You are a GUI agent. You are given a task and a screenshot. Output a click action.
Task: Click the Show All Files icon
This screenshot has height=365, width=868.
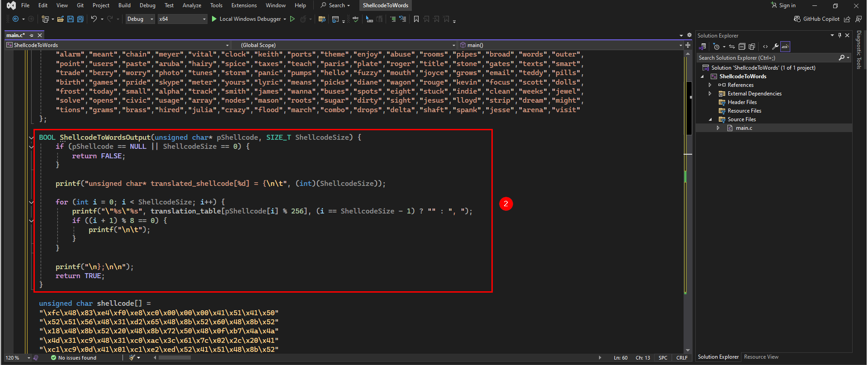pyautogui.click(x=752, y=47)
